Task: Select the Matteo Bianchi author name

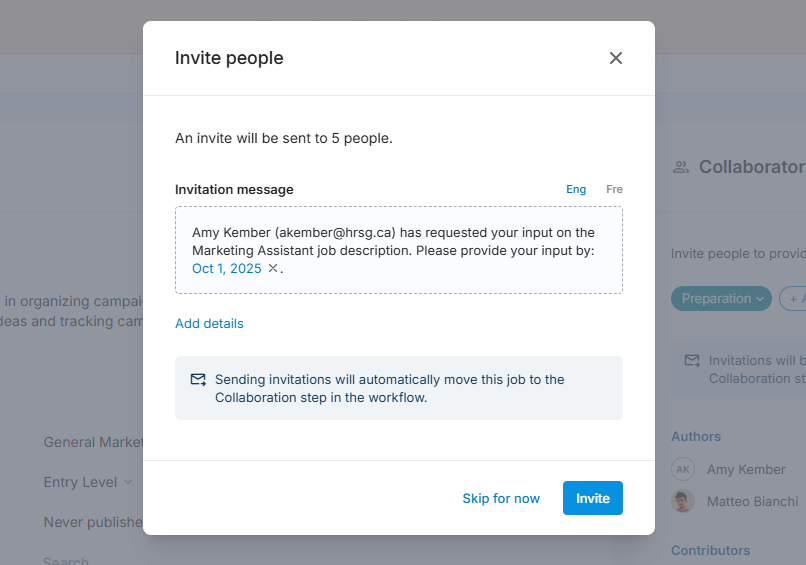Action: pyautogui.click(x=752, y=501)
